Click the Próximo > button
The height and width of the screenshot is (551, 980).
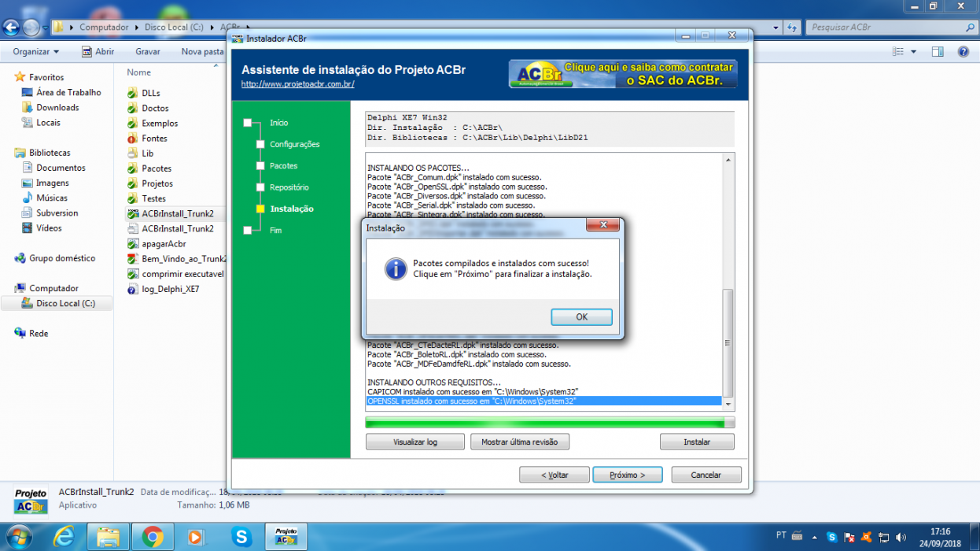(628, 475)
